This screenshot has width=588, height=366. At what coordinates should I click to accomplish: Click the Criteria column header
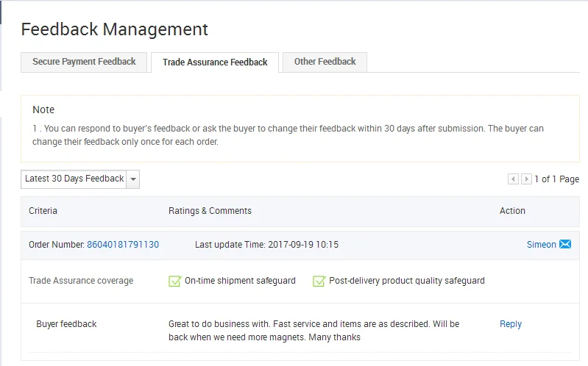(x=43, y=211)
